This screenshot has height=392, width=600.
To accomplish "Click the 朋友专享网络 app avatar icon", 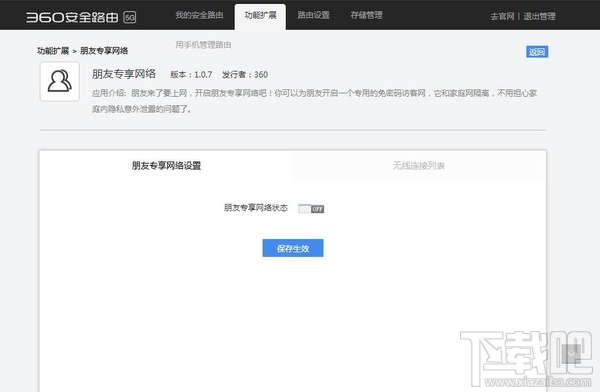I will coord(60,82).
